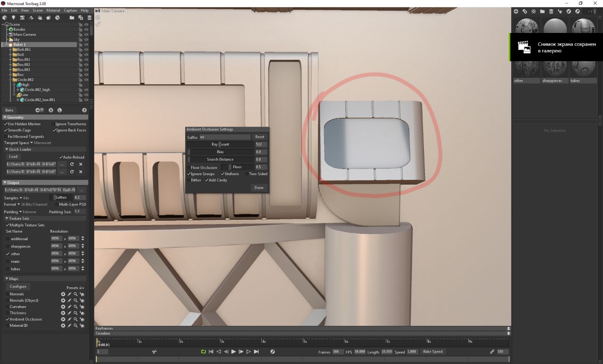
Task: Open the File menu
Action: (x=5, y=10)
